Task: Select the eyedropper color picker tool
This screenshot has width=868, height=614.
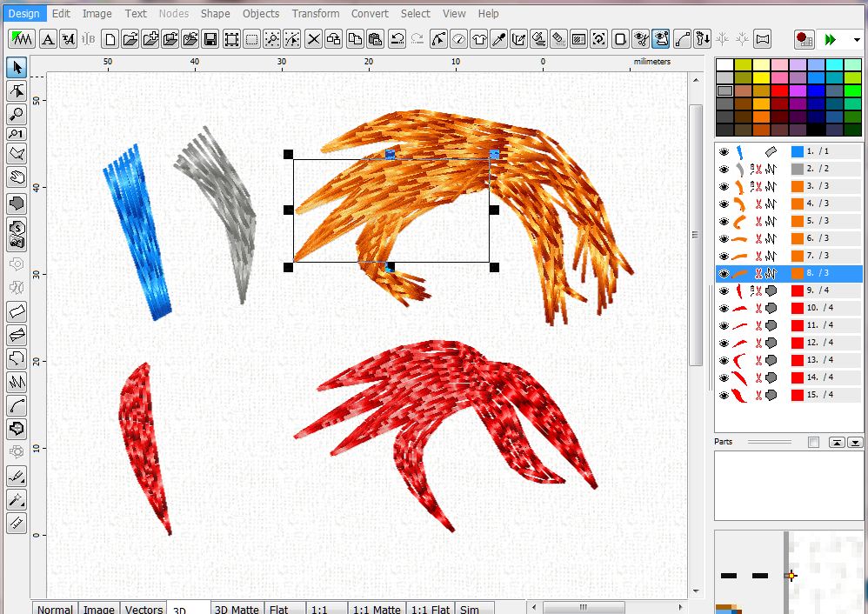Action: click(499, 39)
